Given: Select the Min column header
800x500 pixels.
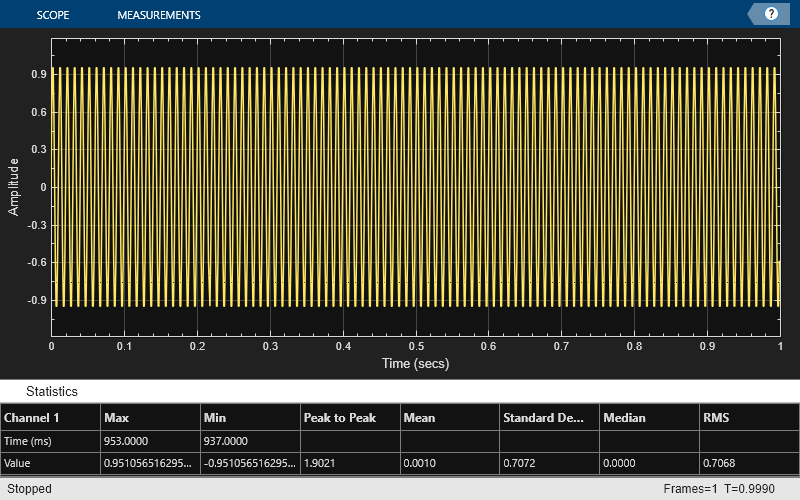Looking at the screenshot, I should click(215, 417).
